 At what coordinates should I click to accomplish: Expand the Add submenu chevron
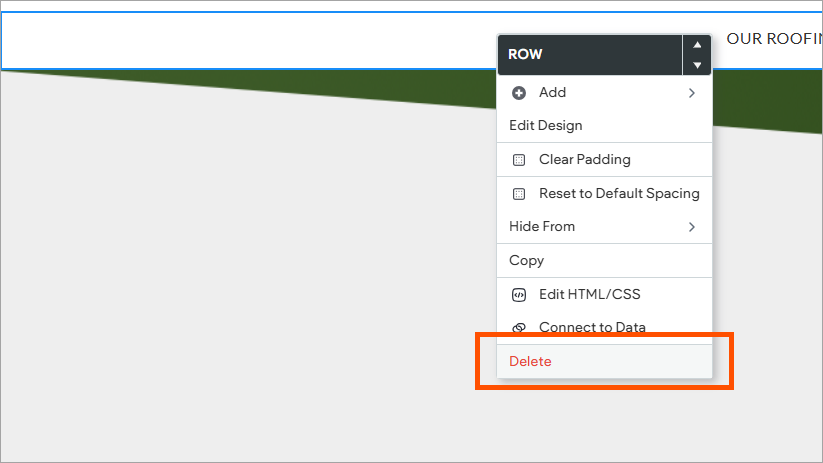click(x=692, y=93)
